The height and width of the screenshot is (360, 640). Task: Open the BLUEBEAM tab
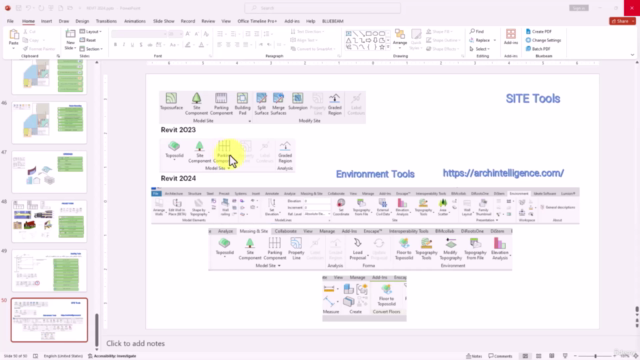pos(333,21)
